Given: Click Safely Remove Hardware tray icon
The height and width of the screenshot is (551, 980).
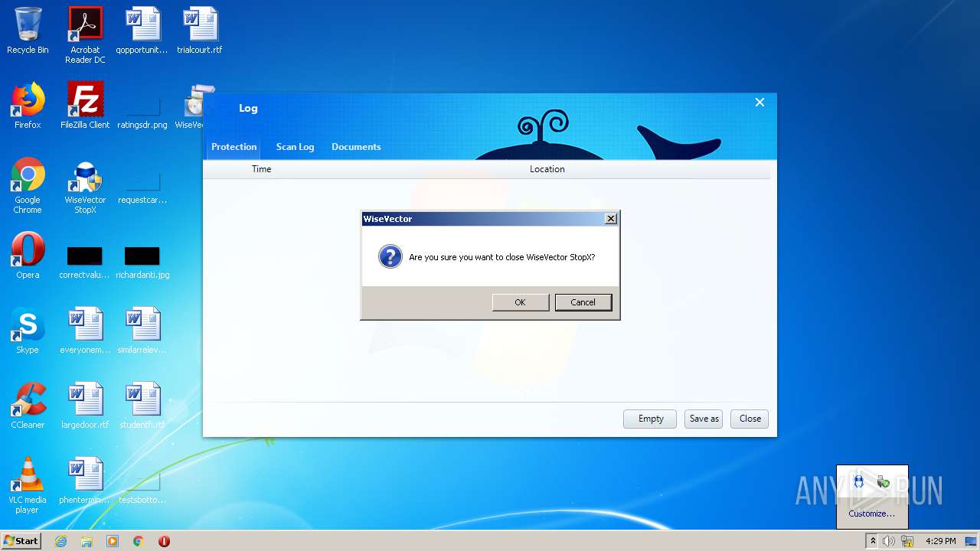Looking at the screenshot, I should [884, 481].
